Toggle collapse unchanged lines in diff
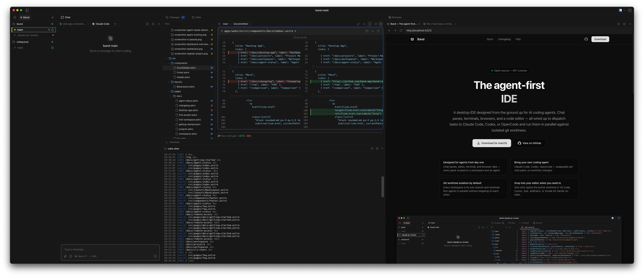Viewport: 644px width, 277px height. 370,24
